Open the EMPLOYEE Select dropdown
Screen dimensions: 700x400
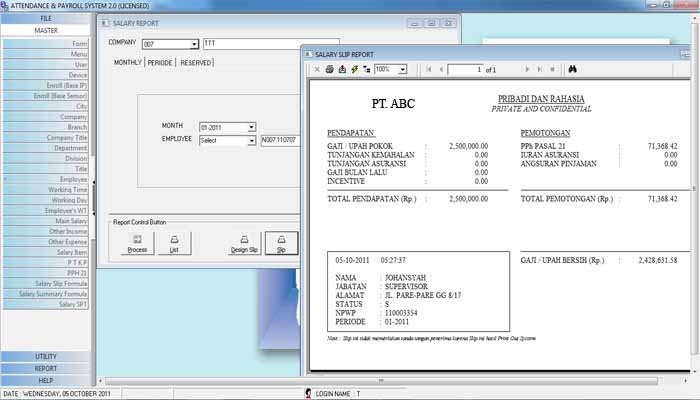tap(251, 141)
